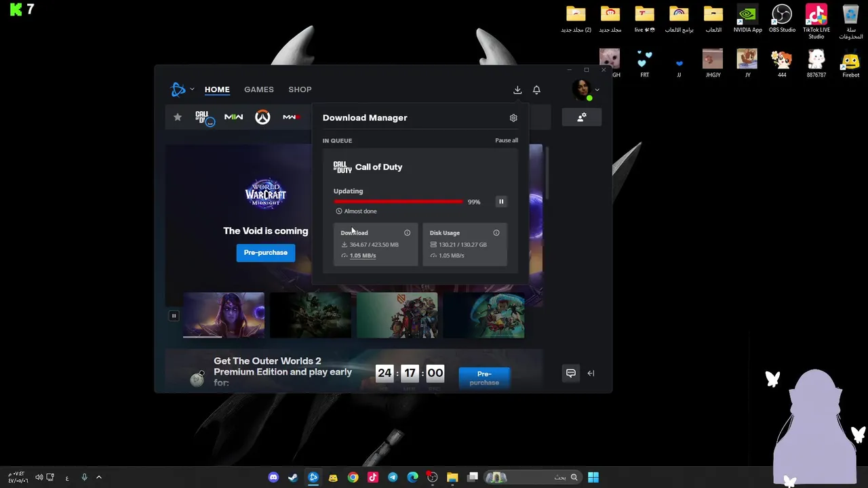This screenshot has width=868, height=488.
Task: Open Download Manager settings gear
Action: tap(513, 118)
